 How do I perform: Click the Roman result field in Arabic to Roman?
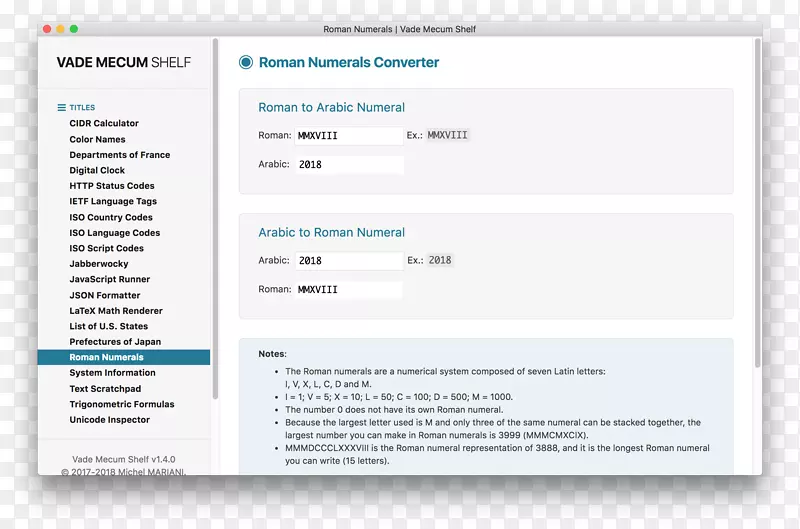(348, 290)
